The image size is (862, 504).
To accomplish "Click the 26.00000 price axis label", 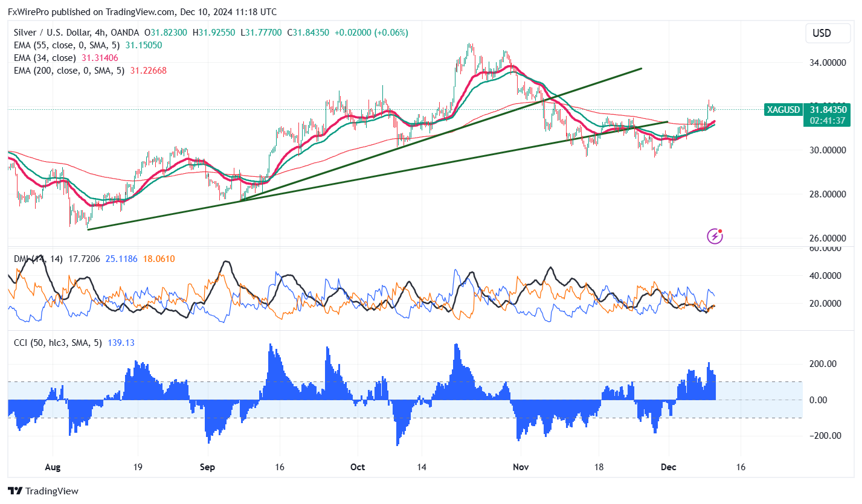I will [829, 238].
